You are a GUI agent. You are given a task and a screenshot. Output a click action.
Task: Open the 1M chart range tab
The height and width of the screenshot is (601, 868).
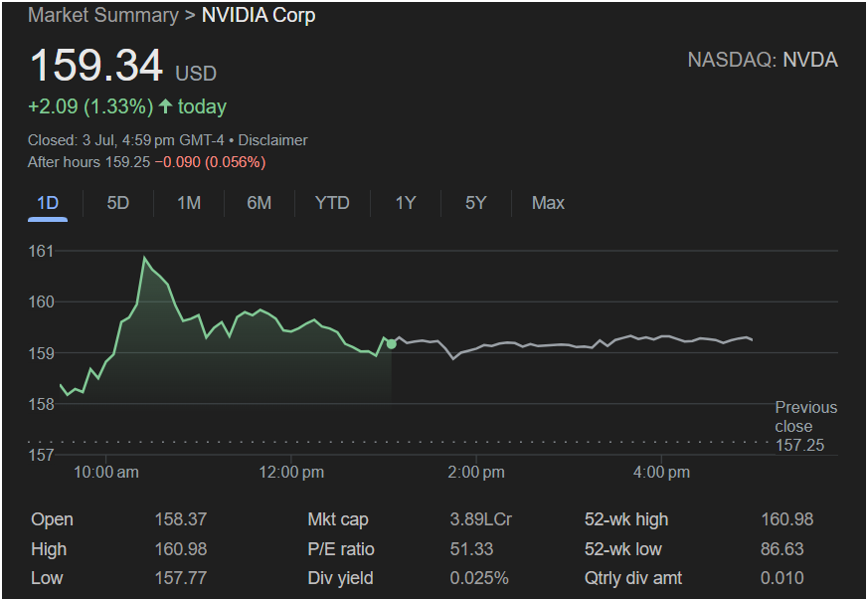point(189,203)
